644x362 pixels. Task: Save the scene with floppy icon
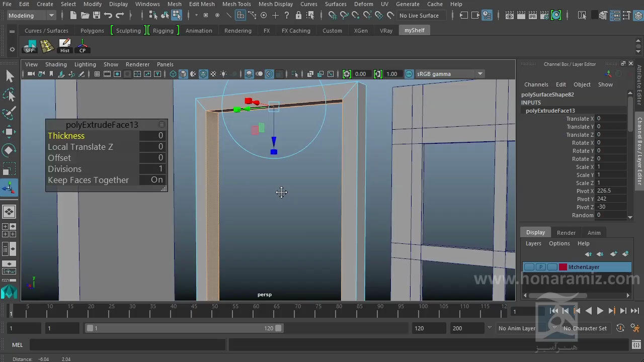pos(97,16)
